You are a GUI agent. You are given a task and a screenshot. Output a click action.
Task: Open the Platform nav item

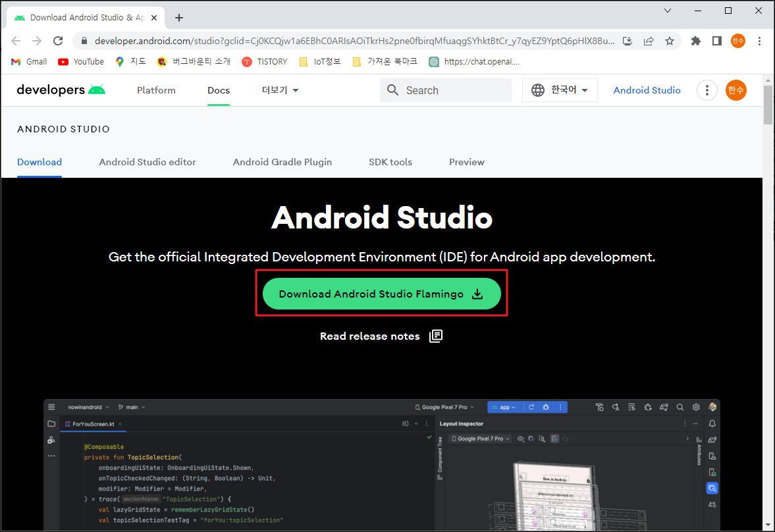tap(156, 90)
